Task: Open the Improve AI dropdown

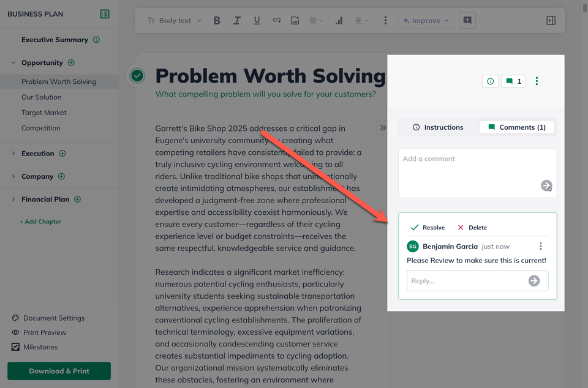Action: click(426, 21)
